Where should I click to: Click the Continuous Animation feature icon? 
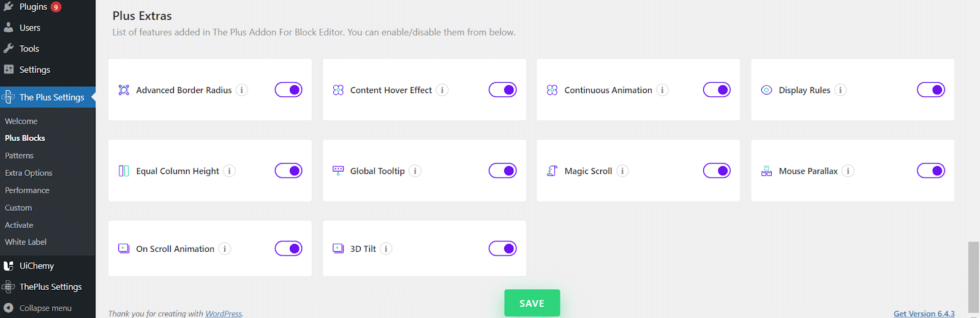552,90
